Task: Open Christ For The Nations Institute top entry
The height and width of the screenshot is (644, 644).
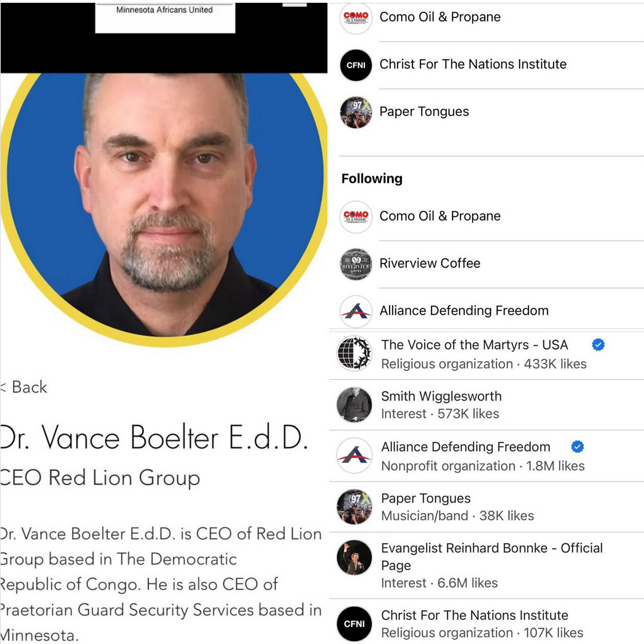Action: tap(491, 65)
